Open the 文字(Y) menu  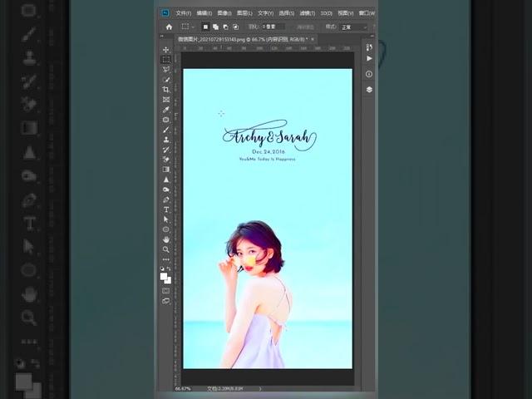[x=266, y=13]
